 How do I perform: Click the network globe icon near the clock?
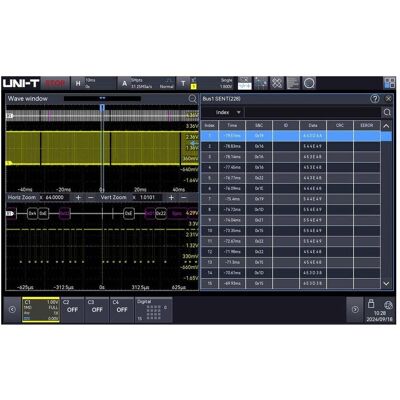(388, 305)
